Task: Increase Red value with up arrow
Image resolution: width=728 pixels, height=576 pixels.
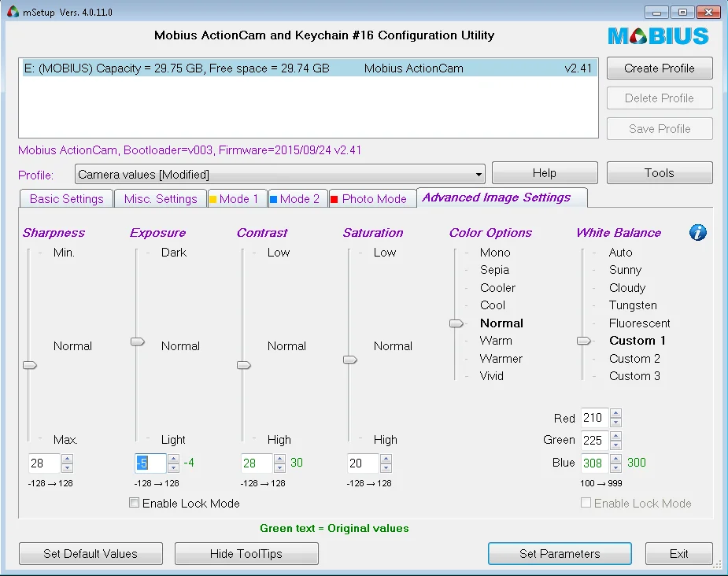Action: click(615, 413)
